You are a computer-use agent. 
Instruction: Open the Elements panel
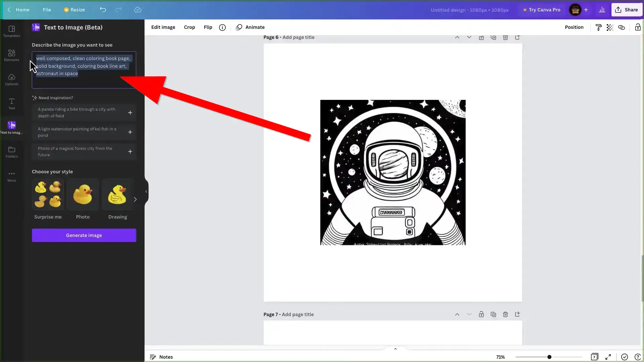point(11,55)
